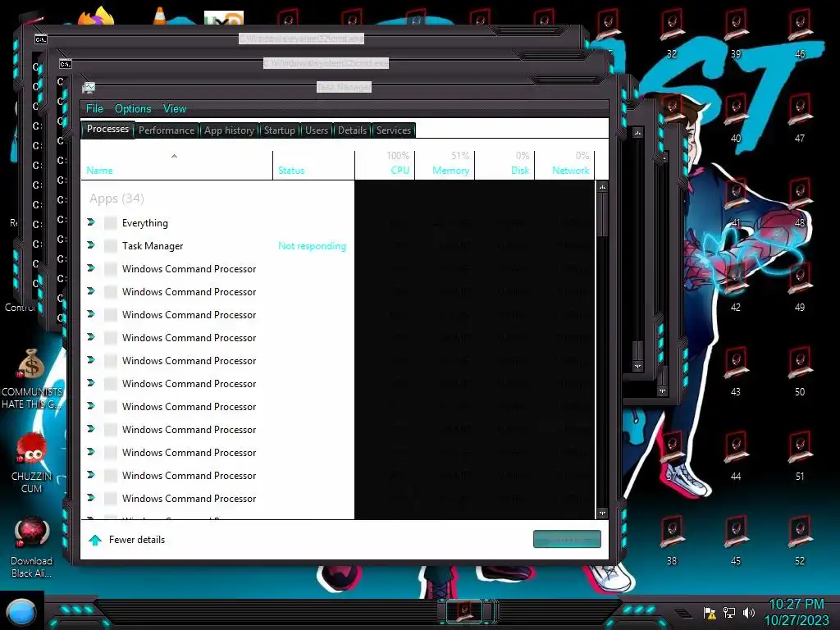Open the COMMUNISTS HATE THIS G money bag icon
The image size is (840, 630).
[32, 379]
